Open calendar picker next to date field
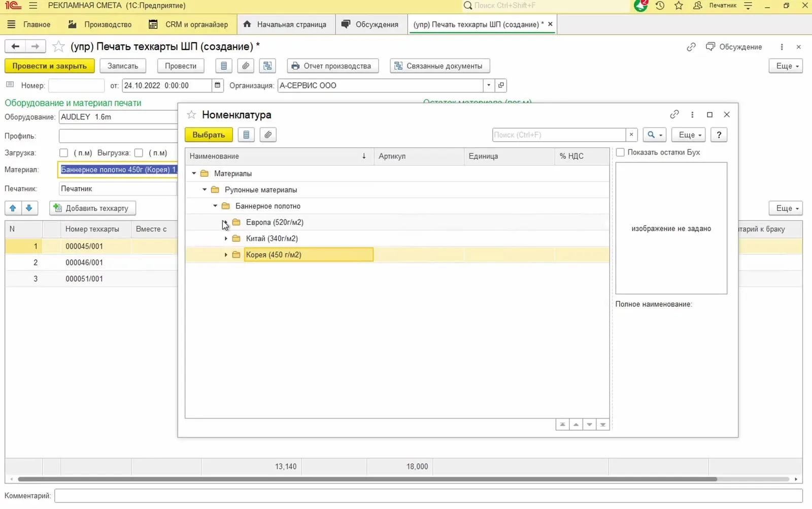The image size is (812, 509). coord(217,85)
